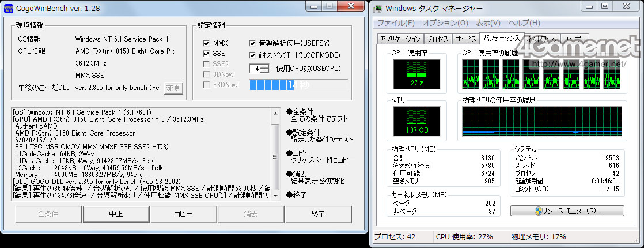
Task: Click the memory meter showing 1.37 GB
Action: [416, 121]
